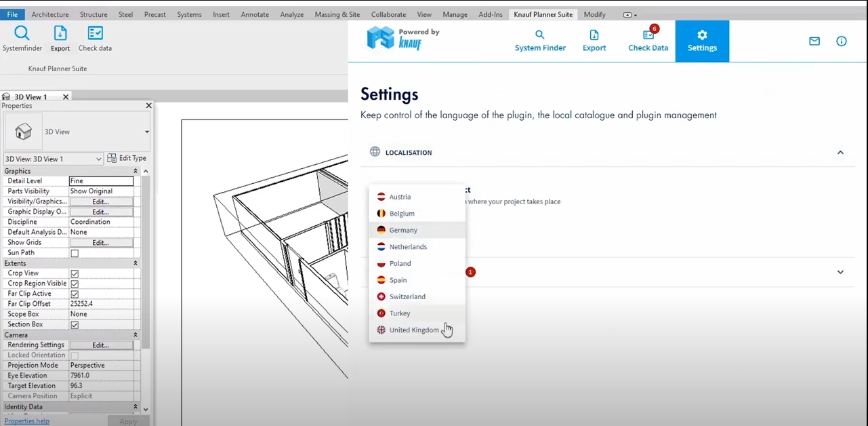The height and width of the screenshot is (426, 868).
Task: Switch to the Modify ribbon tab
Action: [x=595, y=14]
